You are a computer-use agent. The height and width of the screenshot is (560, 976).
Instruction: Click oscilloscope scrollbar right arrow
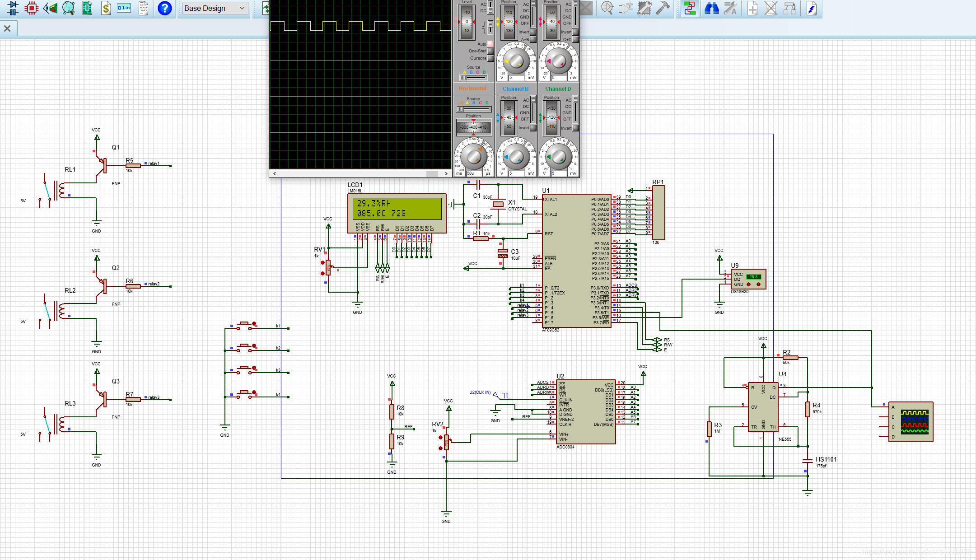click(x=446, y=173)
